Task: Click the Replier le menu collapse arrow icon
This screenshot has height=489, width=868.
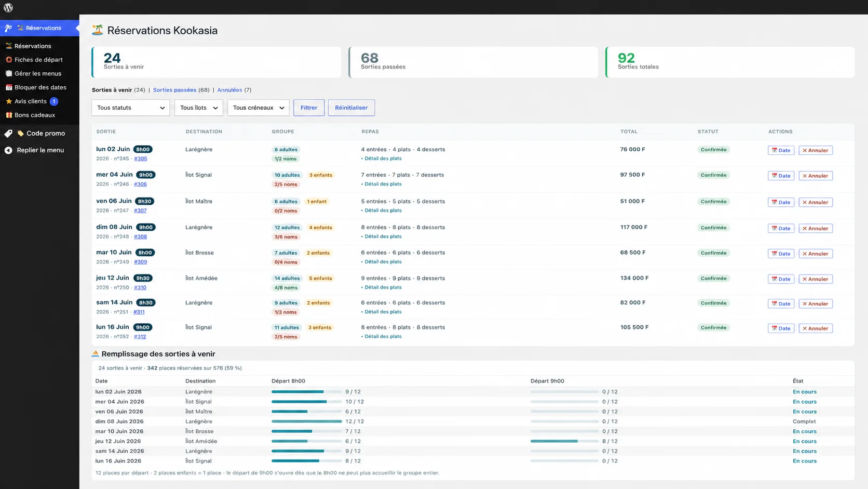Action: click(x=8, y=150)
